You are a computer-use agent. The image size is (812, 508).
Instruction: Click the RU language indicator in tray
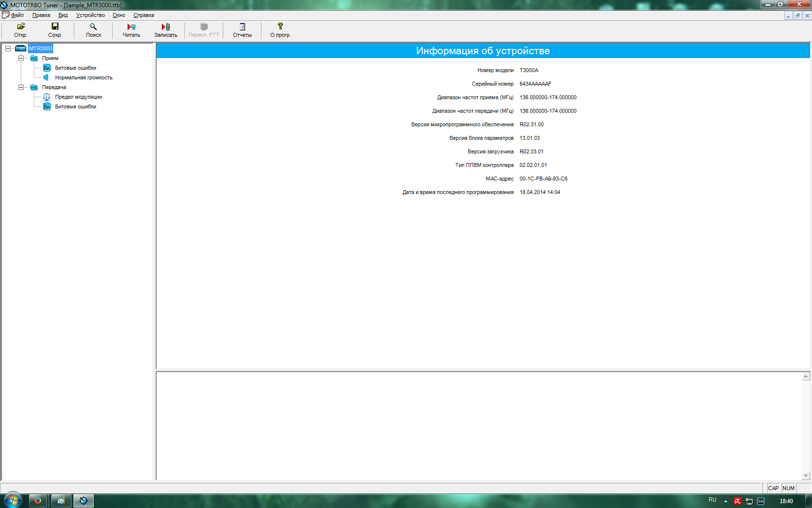coord(712,500)
